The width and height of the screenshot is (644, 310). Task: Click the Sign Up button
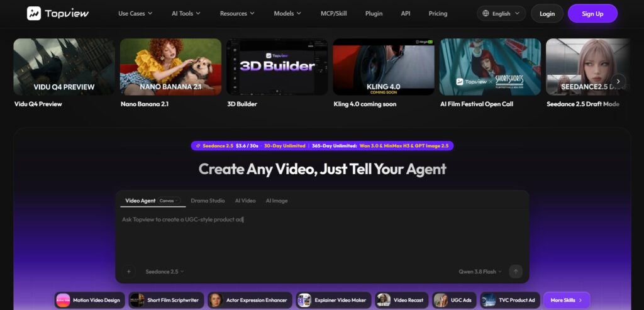tap(592, 14)
